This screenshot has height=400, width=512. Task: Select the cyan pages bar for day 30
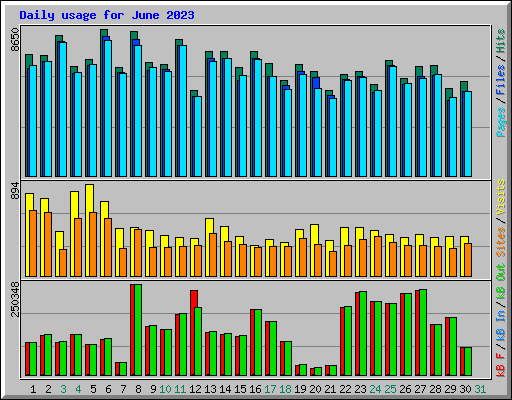[x=468, y=134]
